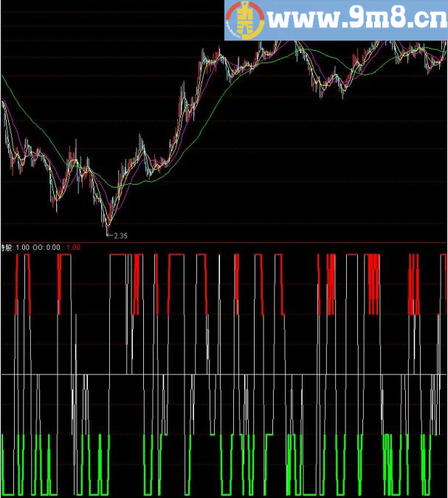448x498 pixels.
Task: Click the 持股 1.00 indicator value
Action: [15, 248]
